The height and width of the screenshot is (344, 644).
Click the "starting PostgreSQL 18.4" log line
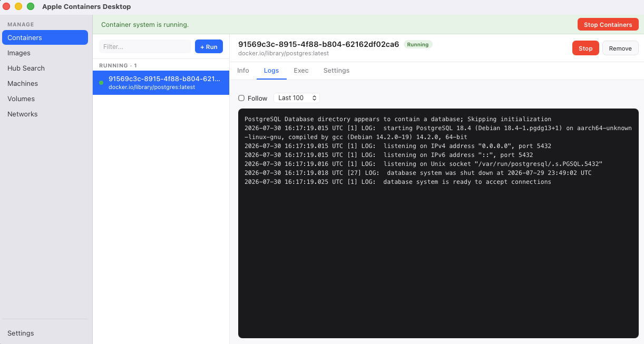click(x=438, y=132)
